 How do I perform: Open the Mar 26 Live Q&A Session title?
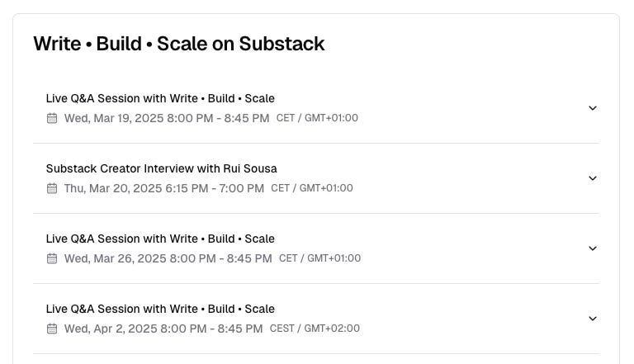160,239
